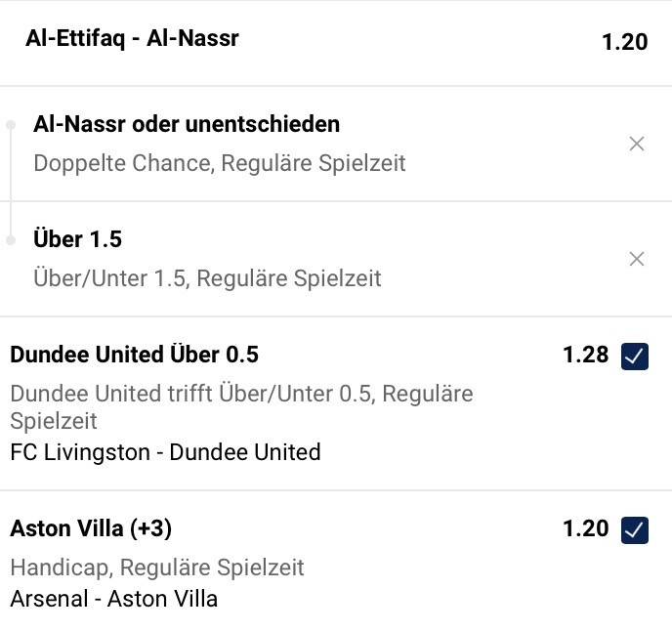
Task: Uncheck the Aston Villa (+3) bet
Action: point(635,529)
